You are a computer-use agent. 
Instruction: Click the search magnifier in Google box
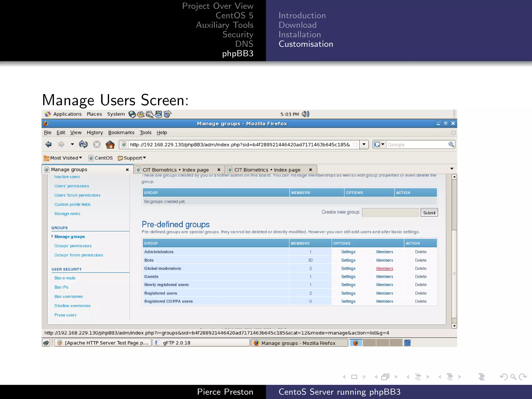[x=451, y=144]
